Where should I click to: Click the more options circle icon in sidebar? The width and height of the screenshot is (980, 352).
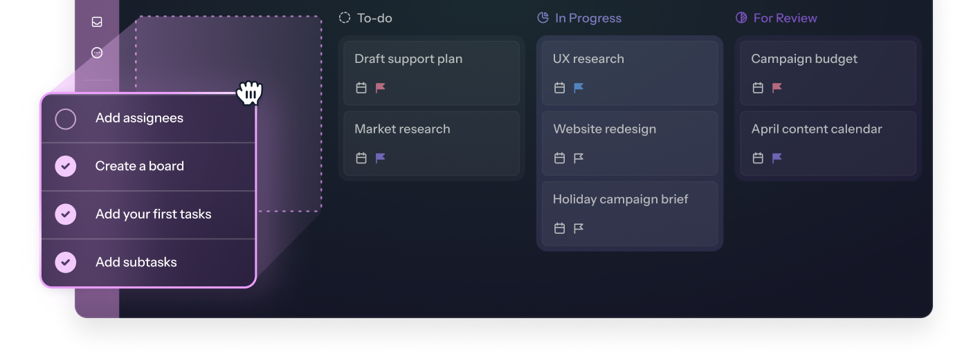pyautogui.click(x=97, y=53)
